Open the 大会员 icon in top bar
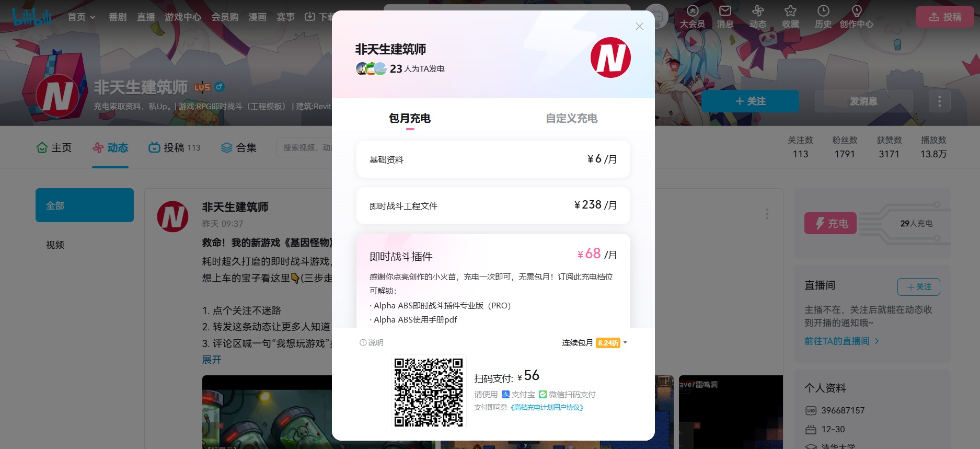The width and height of the screenshot is (980, 449). click(693, 17)
